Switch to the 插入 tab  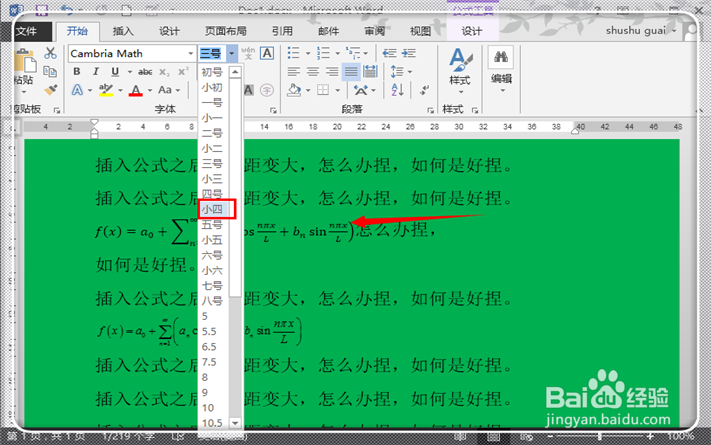[123, 31]
